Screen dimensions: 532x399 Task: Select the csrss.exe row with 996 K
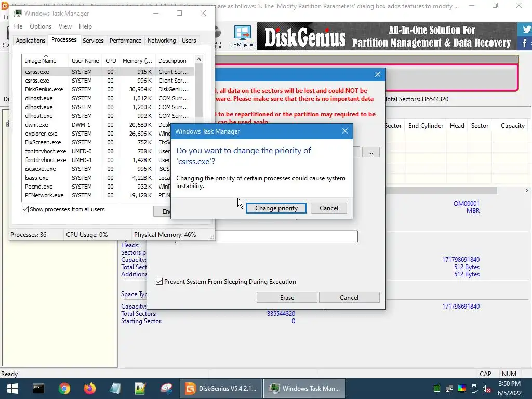click(x=108, y=81)
